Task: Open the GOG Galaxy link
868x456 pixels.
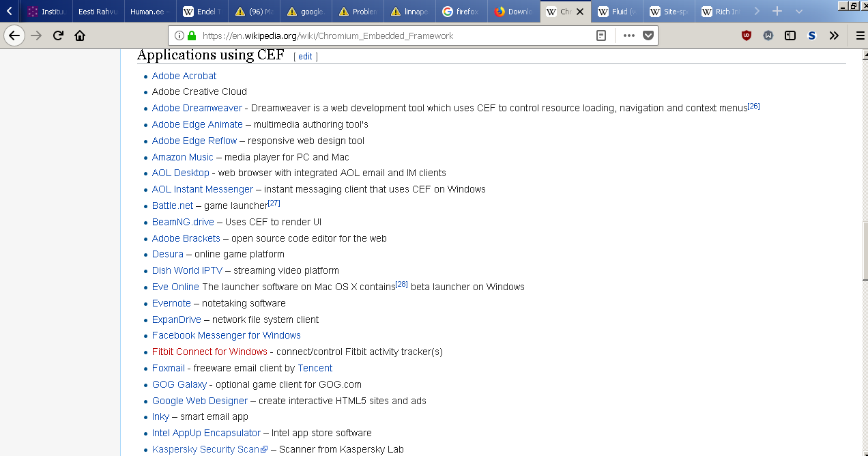Action: tap(179, 384)
